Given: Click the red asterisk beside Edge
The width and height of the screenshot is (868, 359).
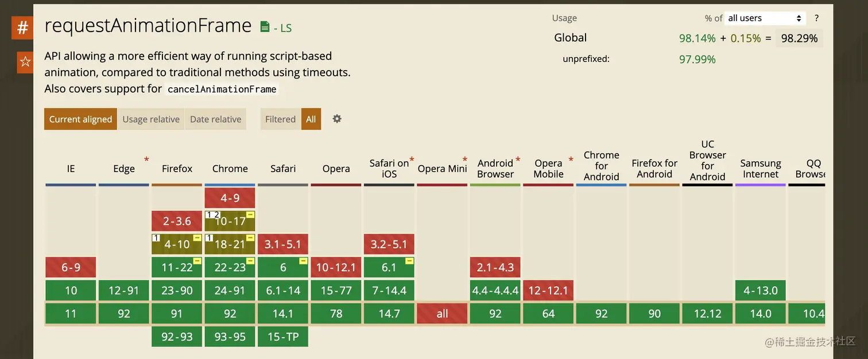Looking at the screenshot, I should point(146,160).
